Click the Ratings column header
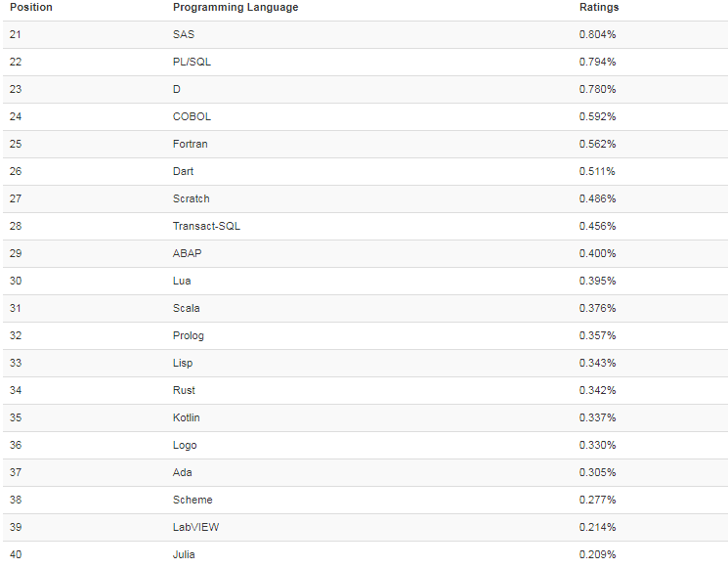Image resolution: width=728 pixels, height=568 pixels. pyautogui.click(x=599, y=8)
